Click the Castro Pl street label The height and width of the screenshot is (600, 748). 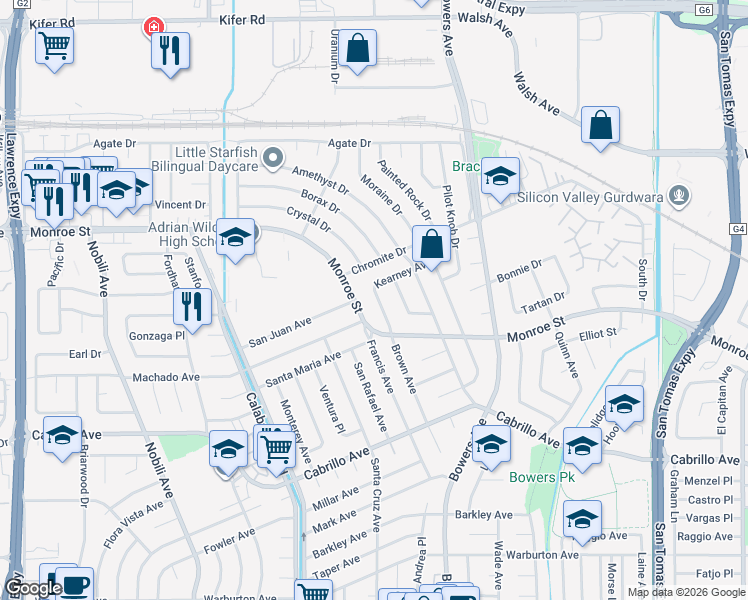[x=710, y=500]
